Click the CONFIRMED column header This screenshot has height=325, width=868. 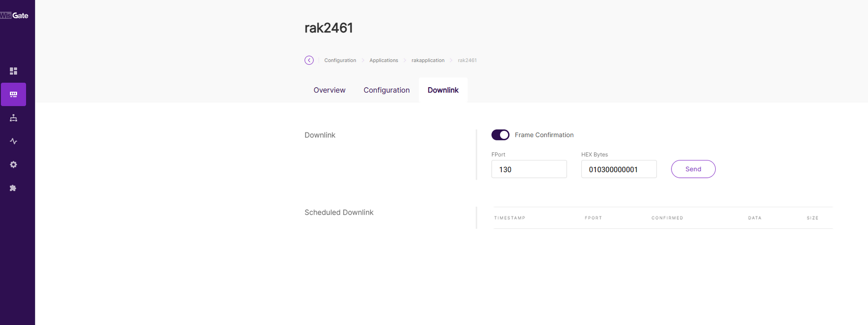point(667,218)
